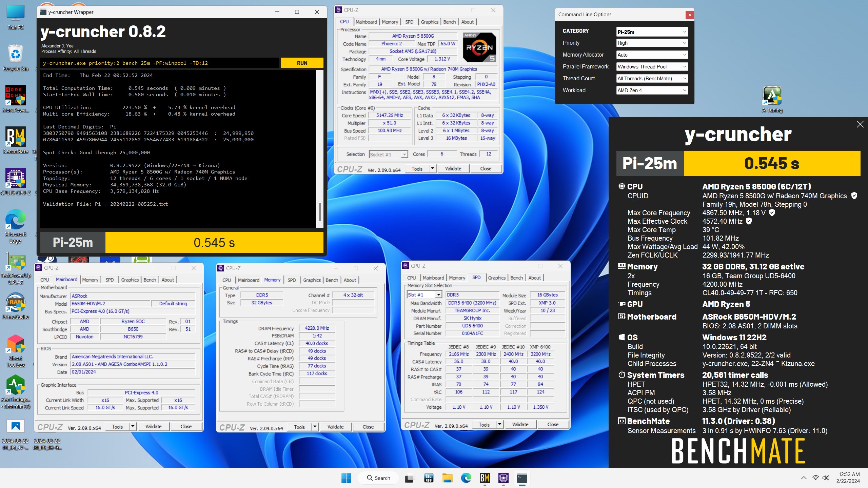Open A-Tuning desktop shortcut
Screen dimensions: 868x488
click(x=772, y=99)
